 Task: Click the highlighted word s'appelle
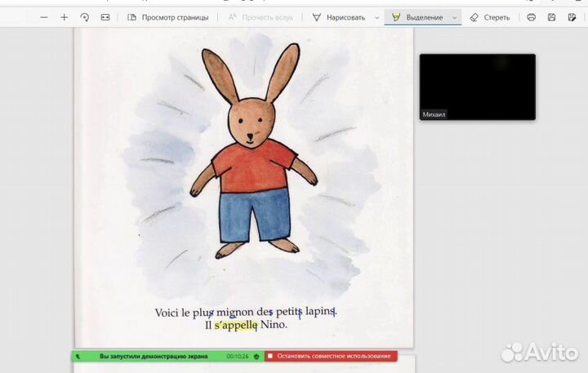[x=236, y=325]
